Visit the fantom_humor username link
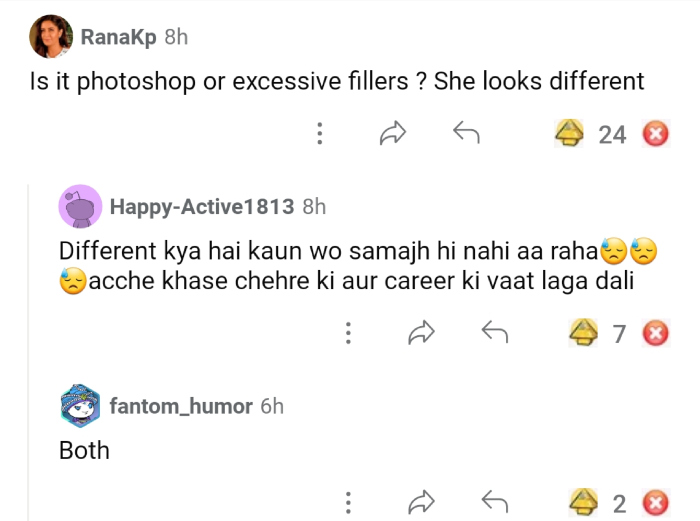 pyautogui.click(x=180, y=405)
